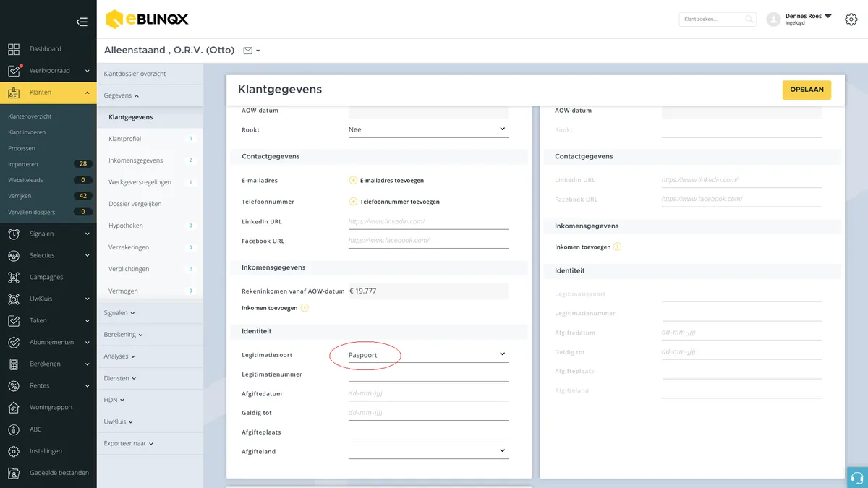The height and width of the screenshot is (488, 868).
Task: Click the Werkvoorraad checklist icon
Action: (x=14, y=71)
